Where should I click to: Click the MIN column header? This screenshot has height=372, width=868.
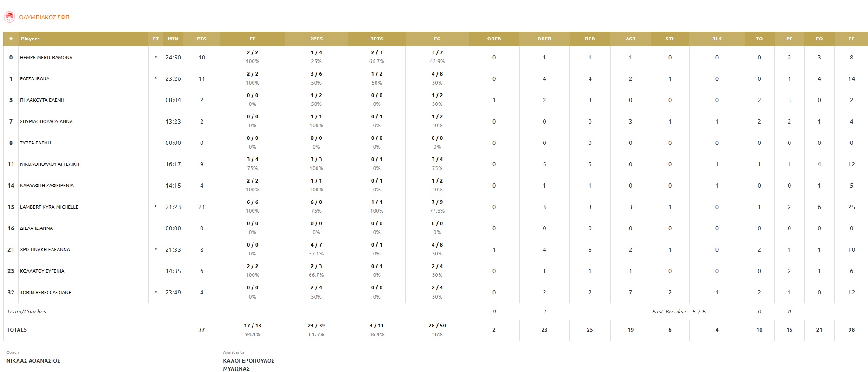coord(173,39)
